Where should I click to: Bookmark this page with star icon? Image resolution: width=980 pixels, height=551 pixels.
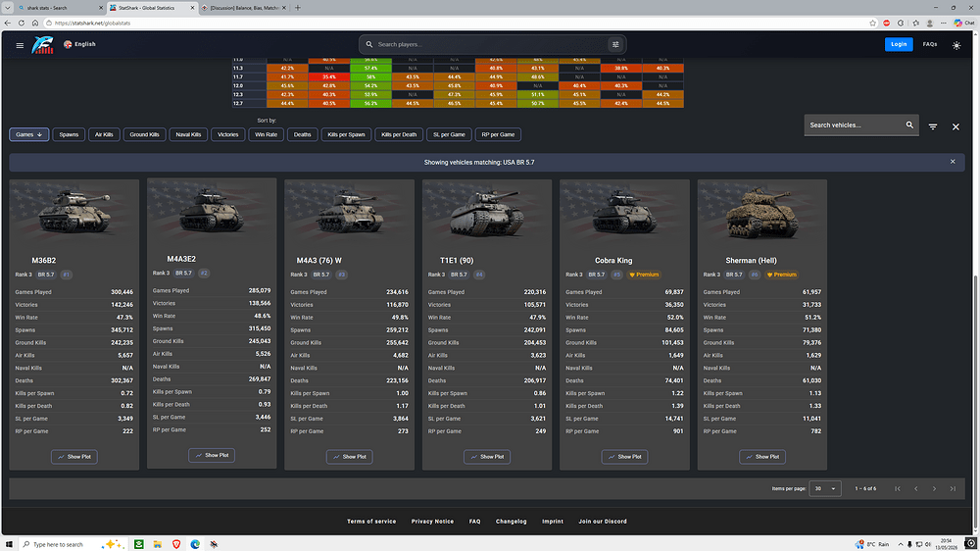point(872,24)
